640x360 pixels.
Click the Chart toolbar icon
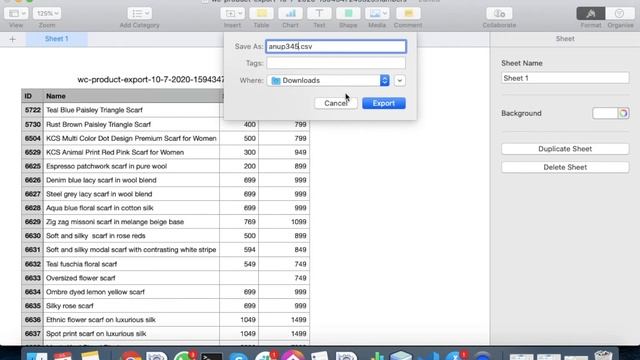click(x=290, y=13)
